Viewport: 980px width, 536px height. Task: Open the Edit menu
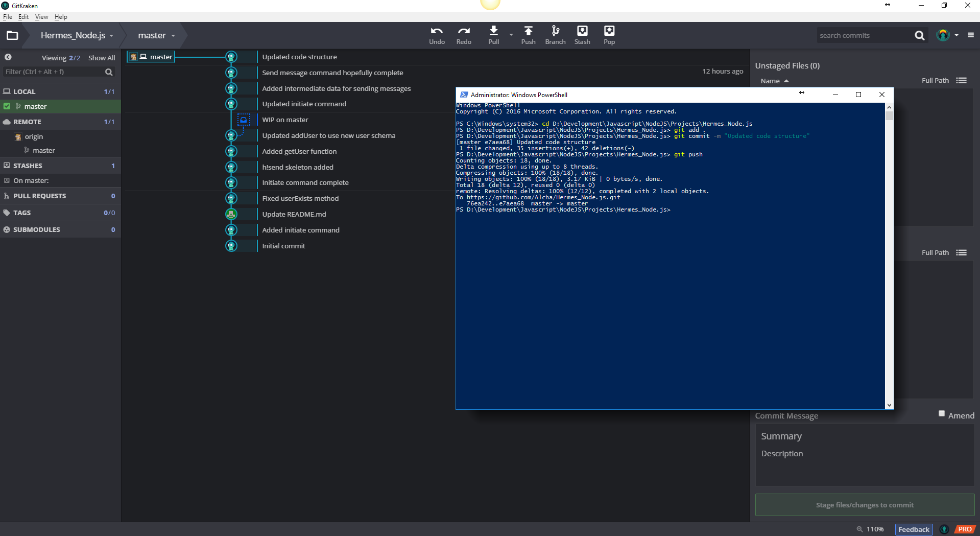(23, 17)
